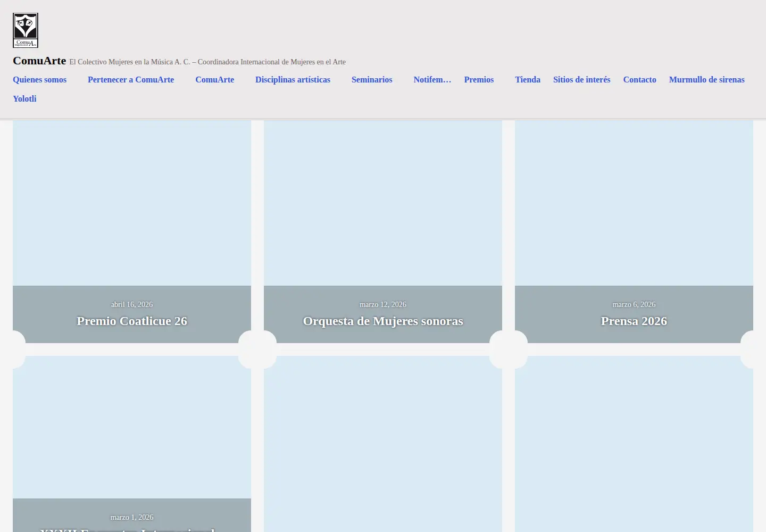The height and width of the screenshot is (532, 766).
Task: Click the marzo 1, 2026 date
Action: [x=132, y=517]
